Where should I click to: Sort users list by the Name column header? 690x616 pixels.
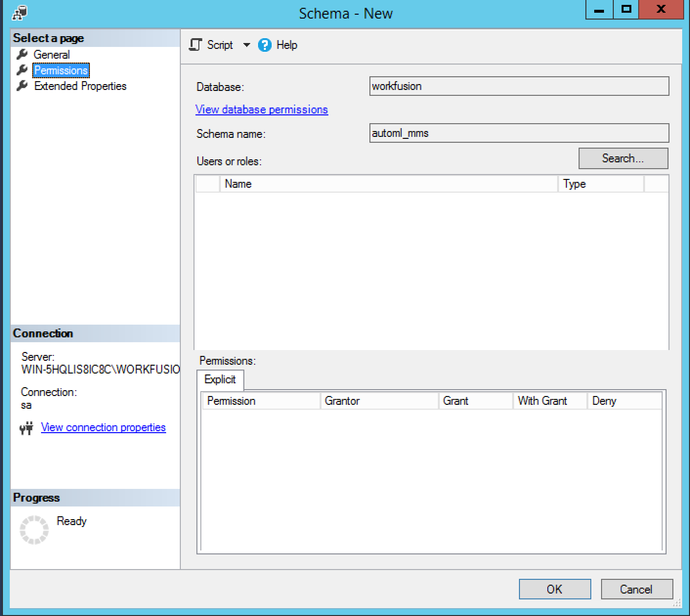389,184
